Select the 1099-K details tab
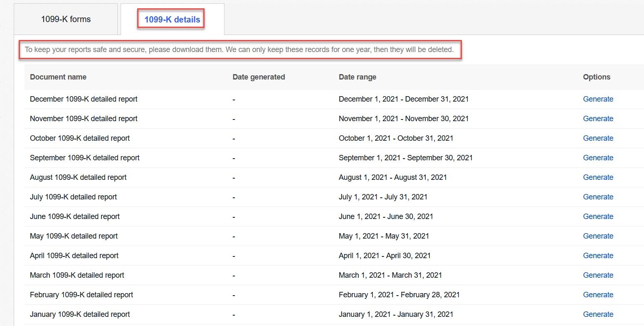 172,19
